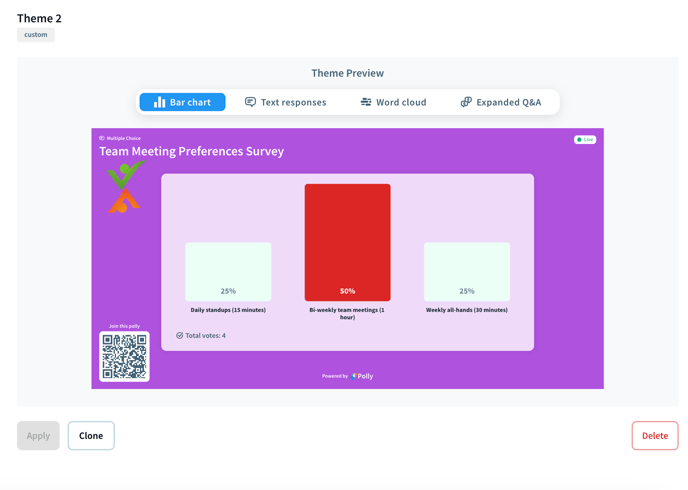Click the custom tag label

[x=36, y=35]
